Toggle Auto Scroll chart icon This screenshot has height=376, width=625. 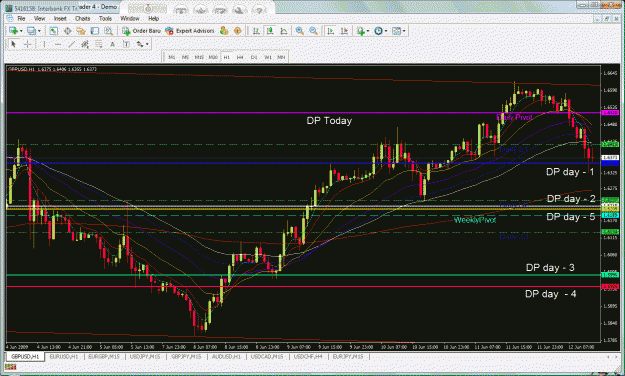click(330, 31)
